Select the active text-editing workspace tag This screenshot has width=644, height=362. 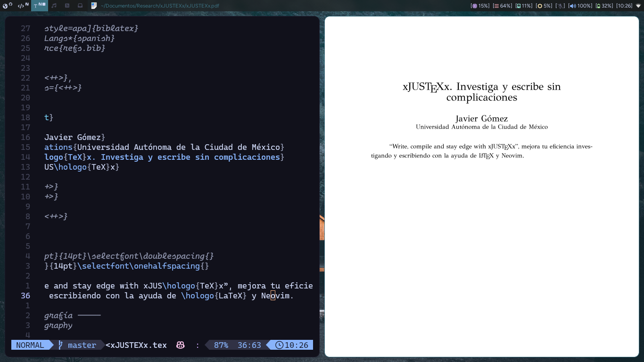(39, 6)
